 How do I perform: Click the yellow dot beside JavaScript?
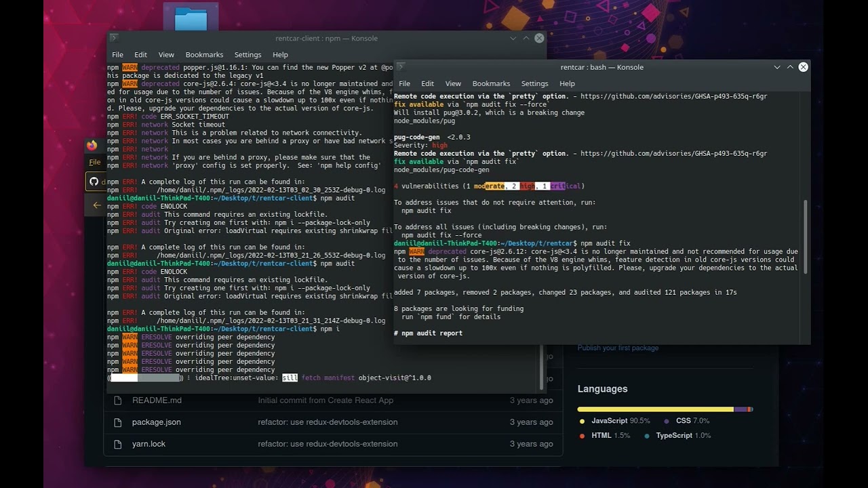tap(582, 421)
